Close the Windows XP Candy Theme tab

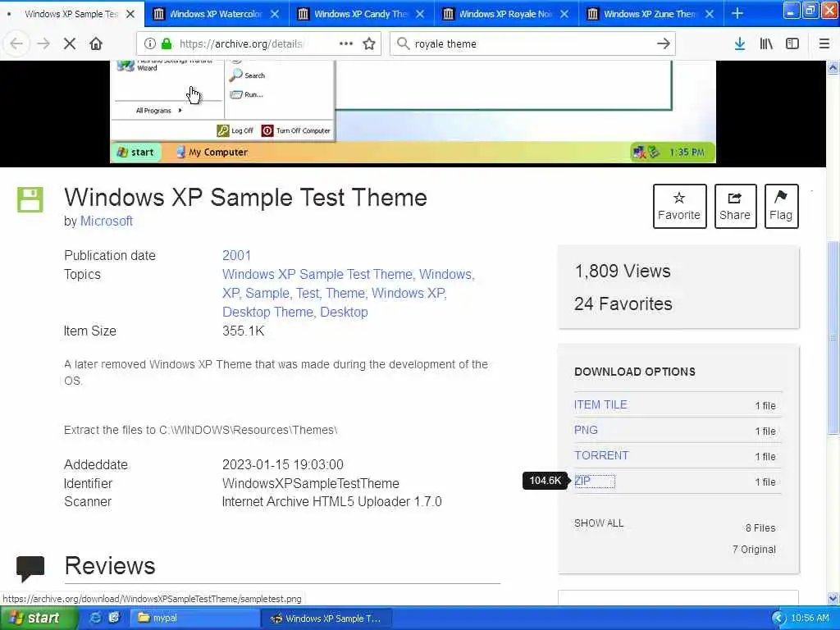click(420, 15)
